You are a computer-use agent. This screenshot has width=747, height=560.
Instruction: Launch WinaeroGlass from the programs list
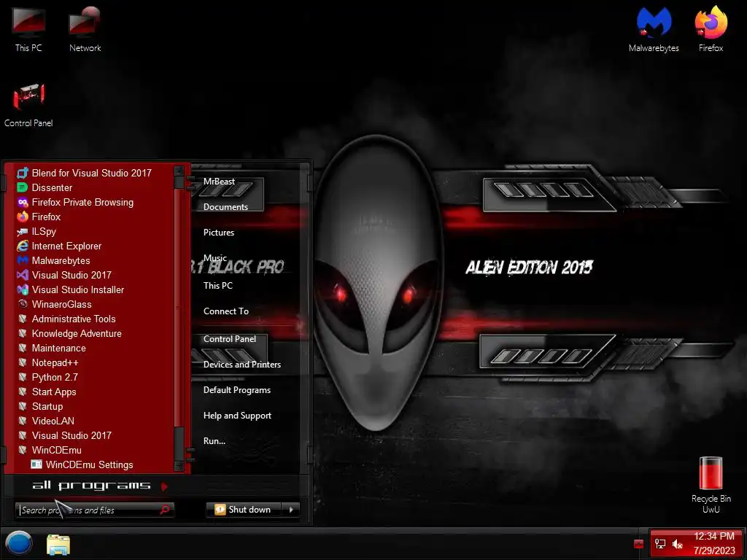(54, 304)
